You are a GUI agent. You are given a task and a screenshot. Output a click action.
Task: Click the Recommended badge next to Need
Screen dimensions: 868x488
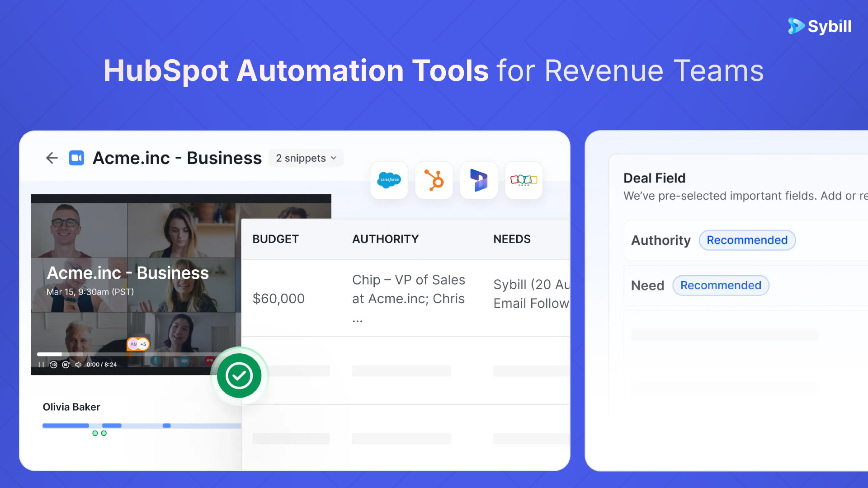point(721,286)
